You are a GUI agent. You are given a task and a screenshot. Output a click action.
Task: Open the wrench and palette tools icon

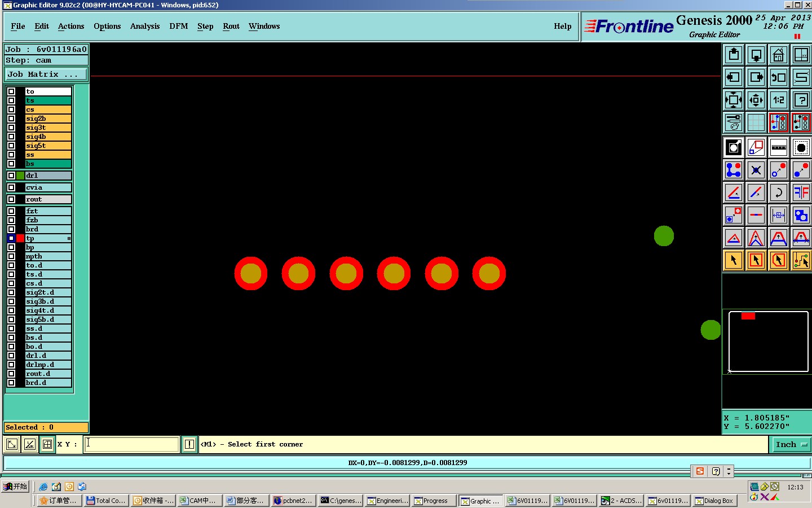(733, 122)
